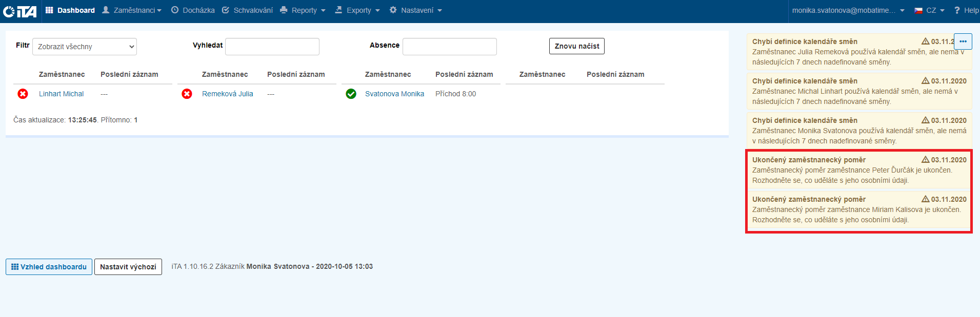Click the warning triangle on Peter Ďurčák notification

point(925,160)
